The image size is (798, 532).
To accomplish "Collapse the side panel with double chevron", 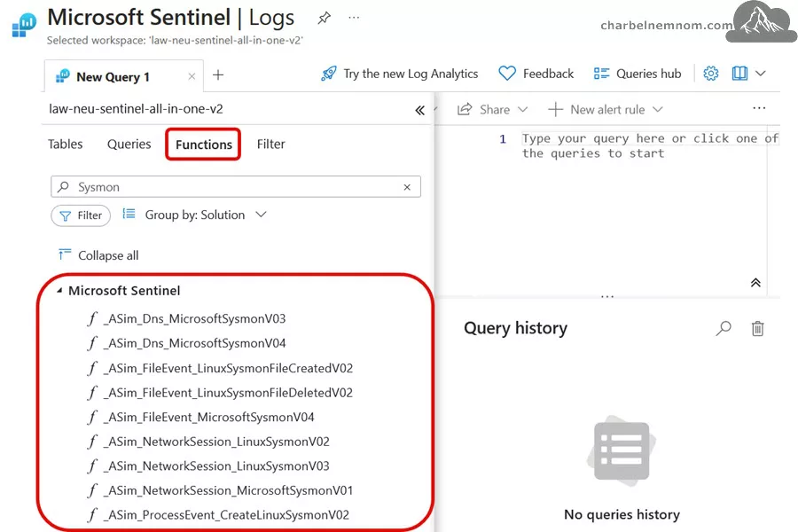I will [x=420, y=110].
